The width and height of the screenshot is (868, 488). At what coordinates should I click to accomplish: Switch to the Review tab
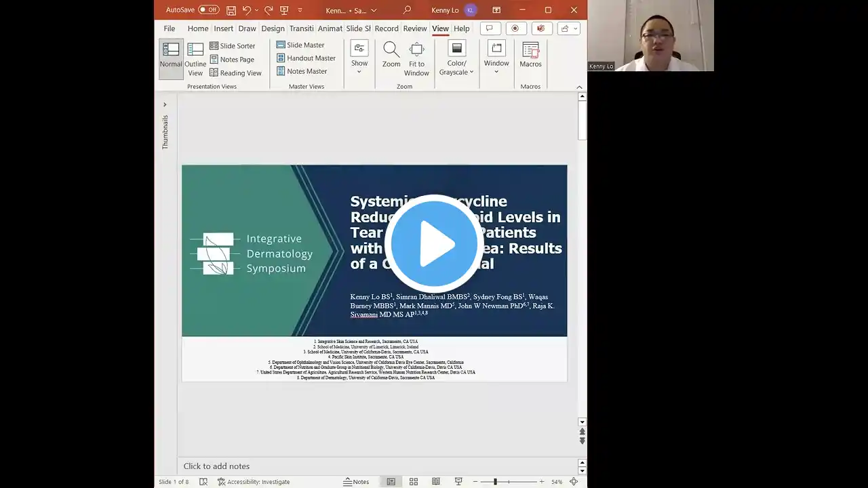coord(415,28)
